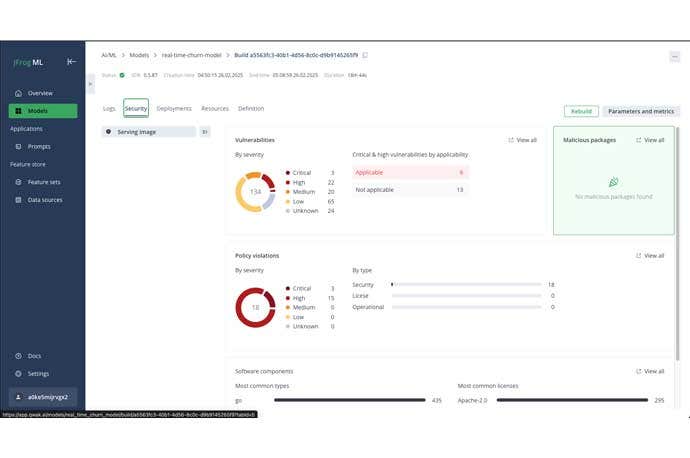Switch to the Deployments tab

coord(174,108)
